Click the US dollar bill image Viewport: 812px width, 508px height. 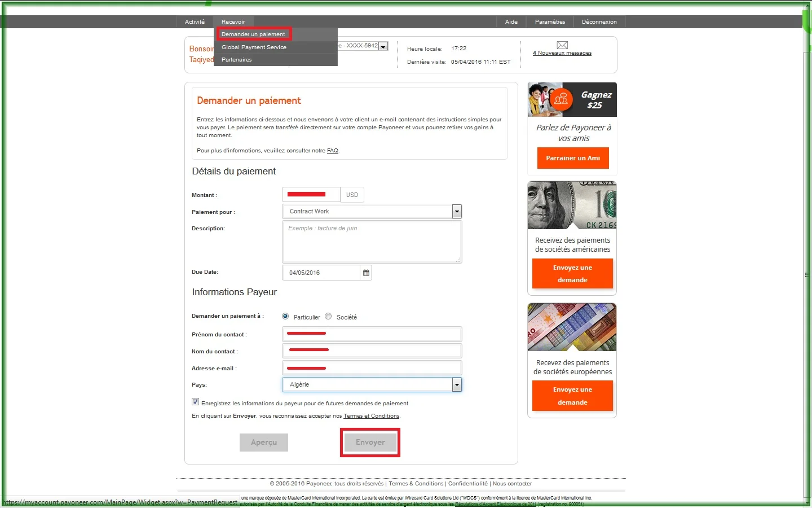[572, 205]
